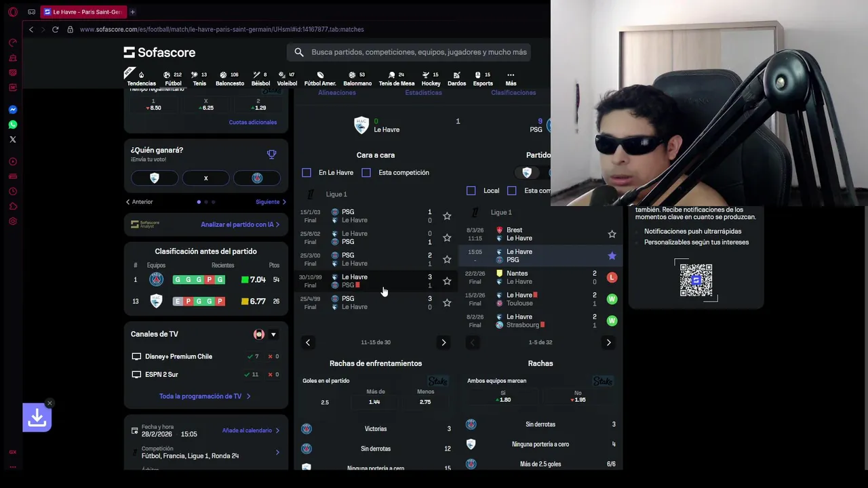The image size is (868, 488).
Task: Enable Esta competición checkbox under Partidos
Action: tap(512, 191)
